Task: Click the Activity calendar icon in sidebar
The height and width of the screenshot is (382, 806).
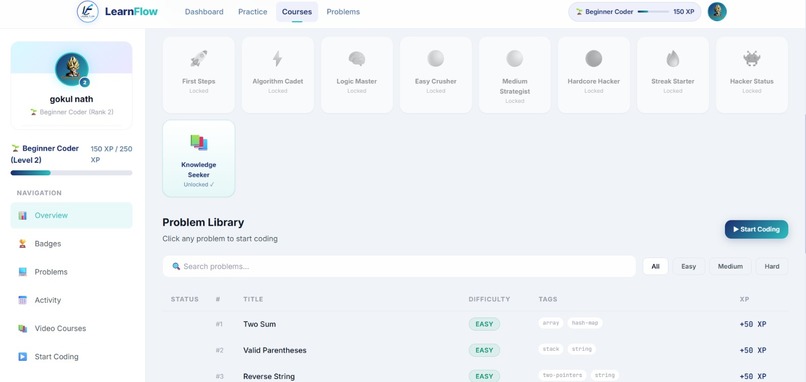Action: pos(23,300)
